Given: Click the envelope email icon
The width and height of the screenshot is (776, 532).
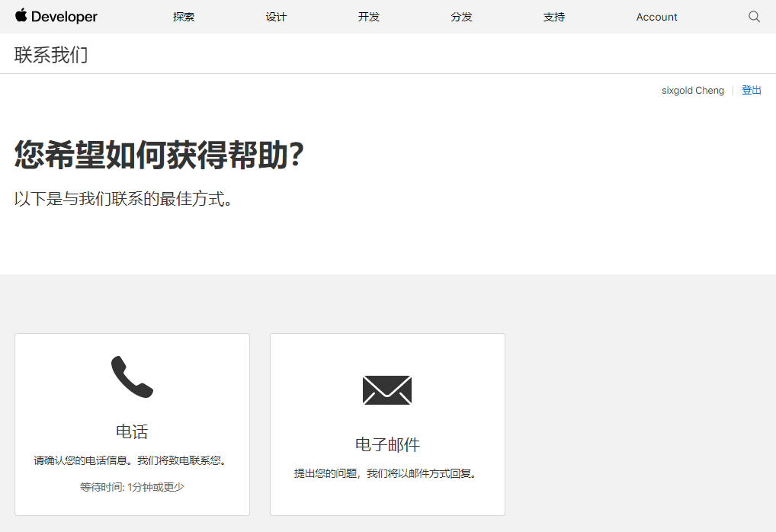Looking at the screenshot, I should (x=387, y=390).
